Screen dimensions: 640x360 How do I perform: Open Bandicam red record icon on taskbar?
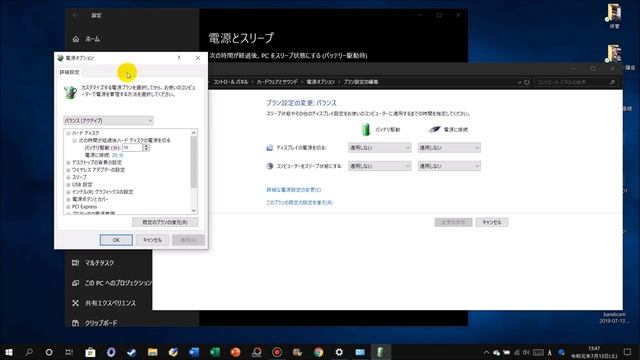pyautogui.click(x=277, y=352)
